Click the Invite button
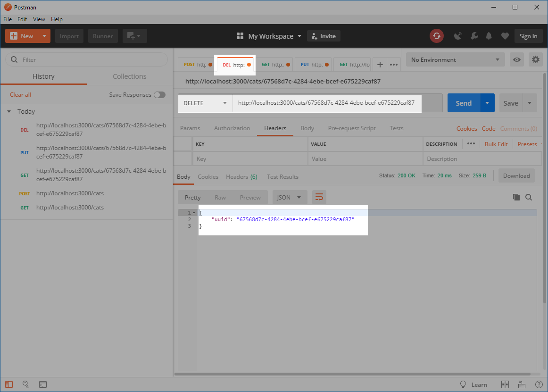This screenshot has height=392, width=548. coord(324,36)
